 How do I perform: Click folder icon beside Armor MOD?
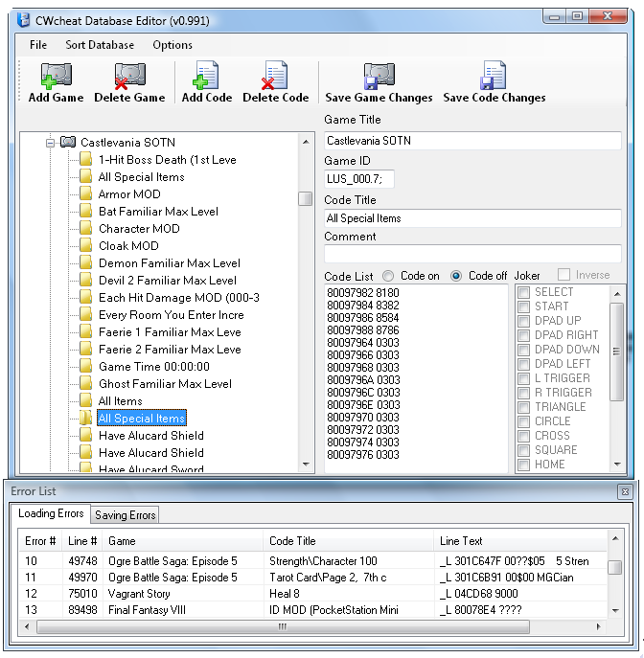coord(85,193)
